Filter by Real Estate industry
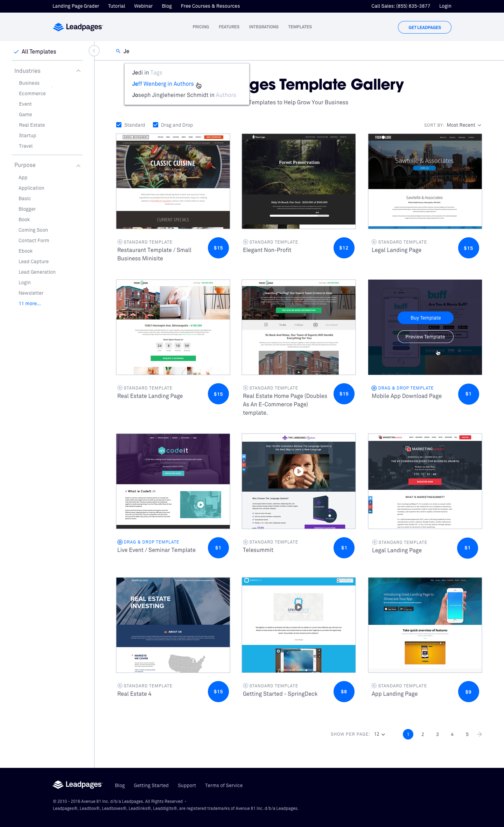This screenshot has height=827, width=504. click(x=32, y=125)
